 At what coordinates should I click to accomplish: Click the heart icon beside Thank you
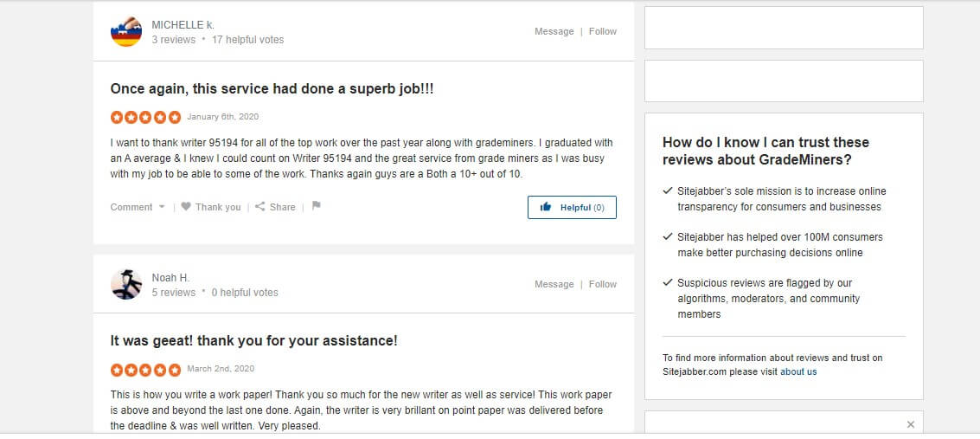[x=186, y=206]
